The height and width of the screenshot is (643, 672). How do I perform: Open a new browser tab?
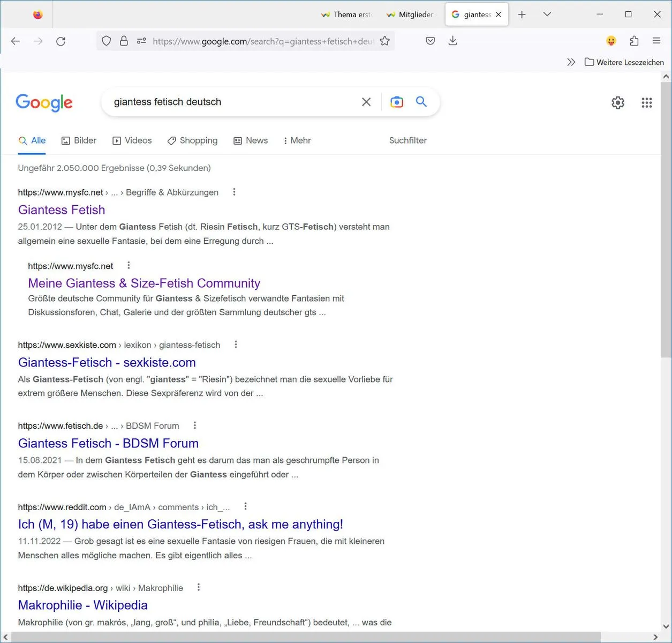pyautogui.click(x=522, y=14)
